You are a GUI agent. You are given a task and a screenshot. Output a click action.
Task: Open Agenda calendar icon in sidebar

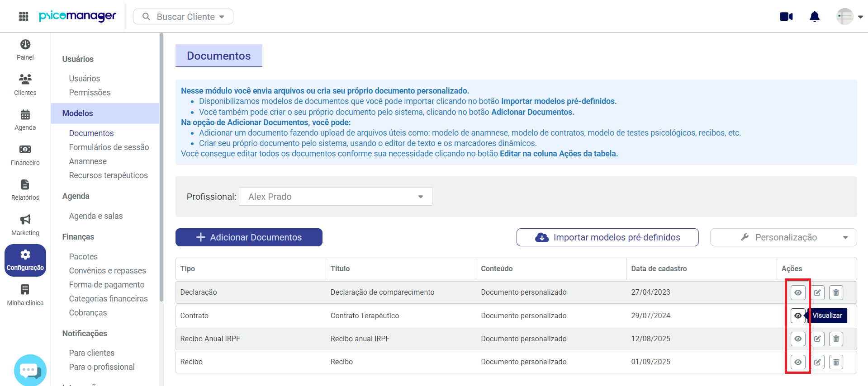coord(25,120)
